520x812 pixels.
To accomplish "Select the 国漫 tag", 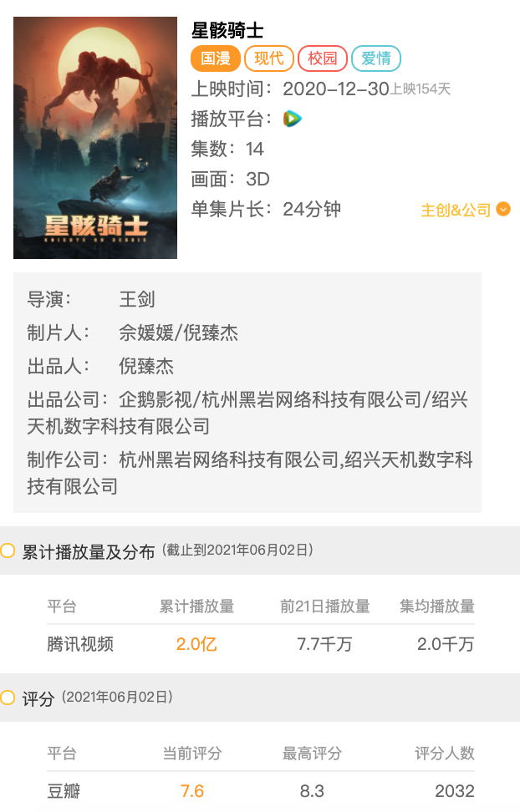I will (216, 58).
